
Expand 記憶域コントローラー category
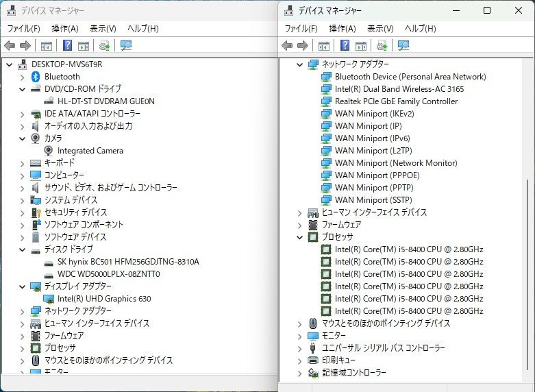pyautogui.click(x=299, y=373)
